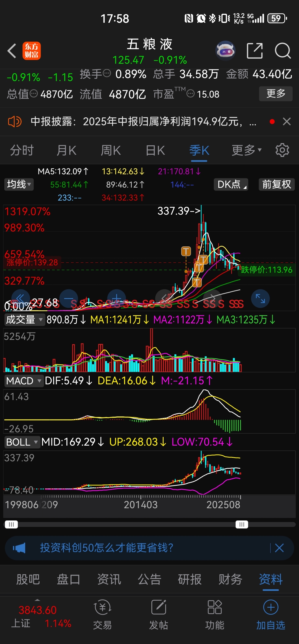Open search with magnifier icon
This screenshot has width=299, height=644.
pyautogui.click(x=283, y=51)
